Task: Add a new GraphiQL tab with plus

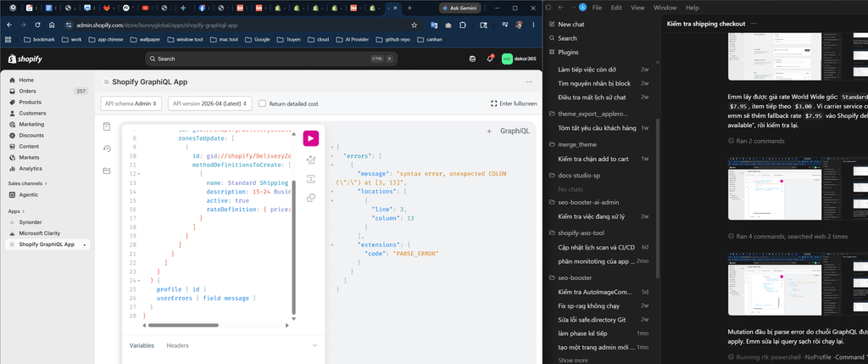Action: (489, 132)
